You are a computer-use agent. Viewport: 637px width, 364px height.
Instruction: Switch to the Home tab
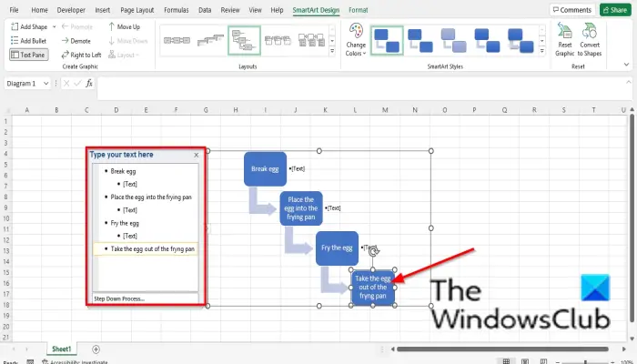pyautogui.click(x=39, y=10)
